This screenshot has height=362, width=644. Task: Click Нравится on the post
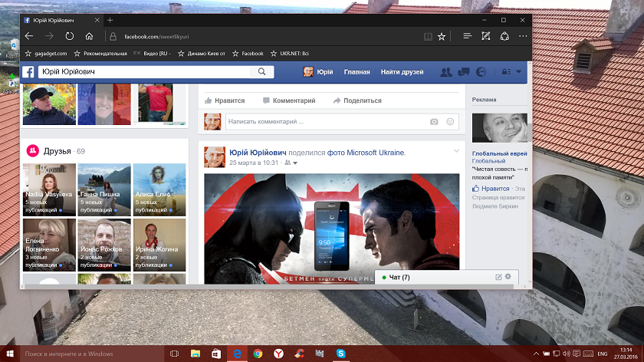point(225,100)
